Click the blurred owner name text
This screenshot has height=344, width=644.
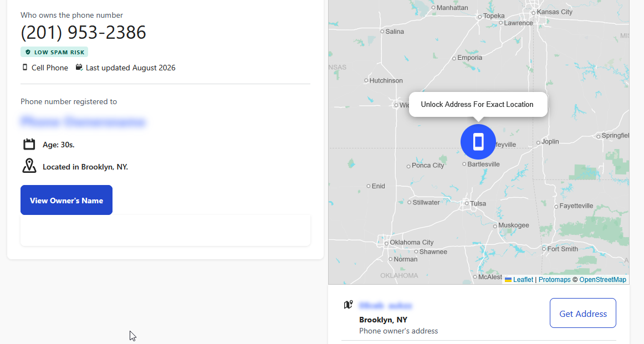click(x=83, y=122)
